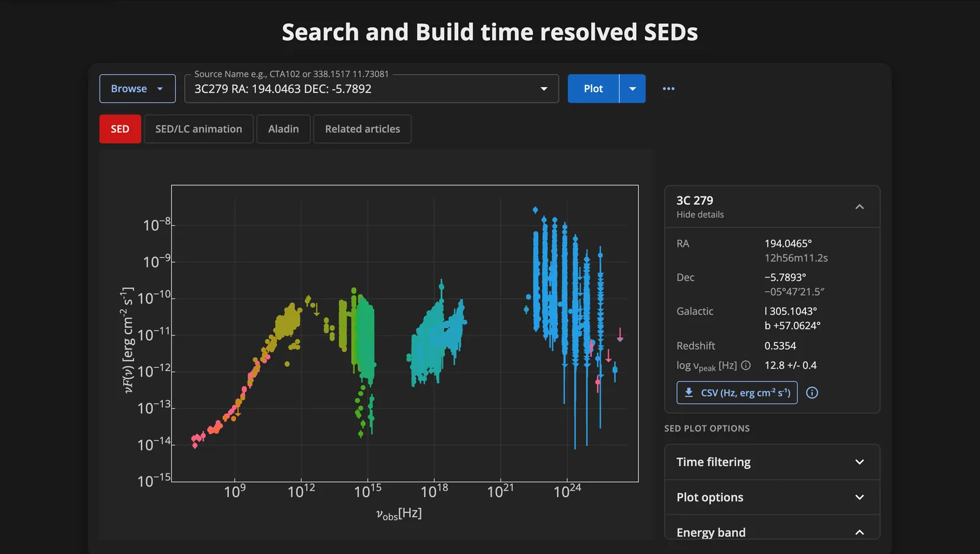The image size is (980, 554).
Task: Open the Browse dropdown
Action: 137,89
